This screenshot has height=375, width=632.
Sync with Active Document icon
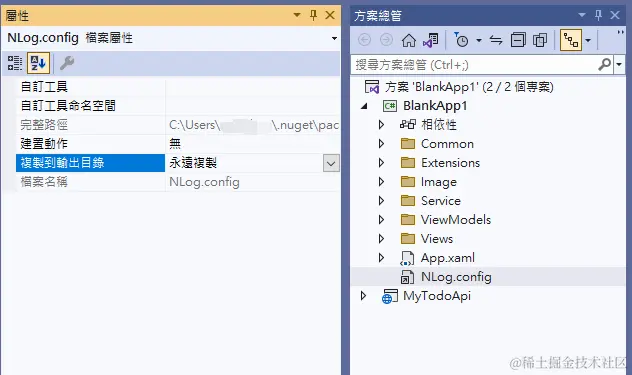pyautogui.click(x=496, y=40)
